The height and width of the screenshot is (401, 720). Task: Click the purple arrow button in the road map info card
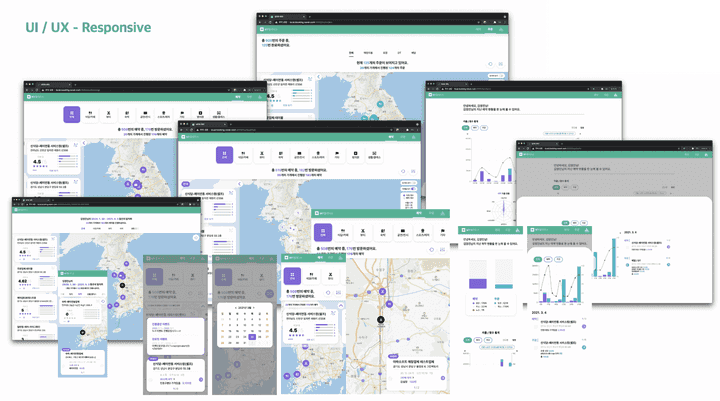pyautogui.click(x=443, y=378)
